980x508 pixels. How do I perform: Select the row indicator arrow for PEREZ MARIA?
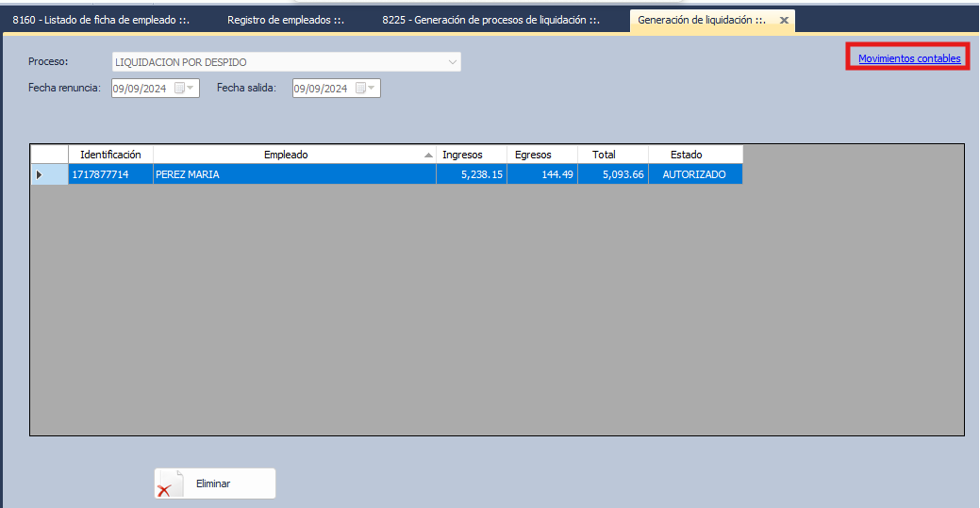pyautogui.click(x=40, y=174)
